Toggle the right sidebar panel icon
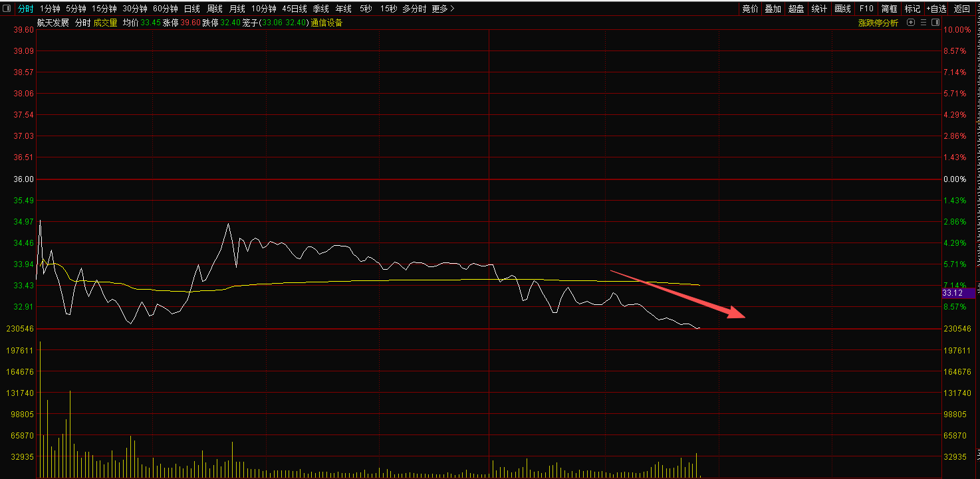Screen dimensions: 980x479 pyautogui.click(x=935, y=23)
